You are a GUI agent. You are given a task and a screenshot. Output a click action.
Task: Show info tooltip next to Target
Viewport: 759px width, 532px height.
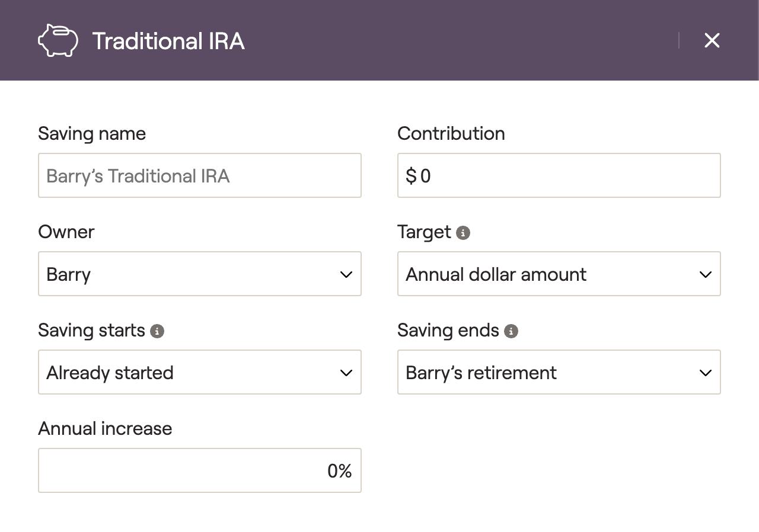(463, 232)
